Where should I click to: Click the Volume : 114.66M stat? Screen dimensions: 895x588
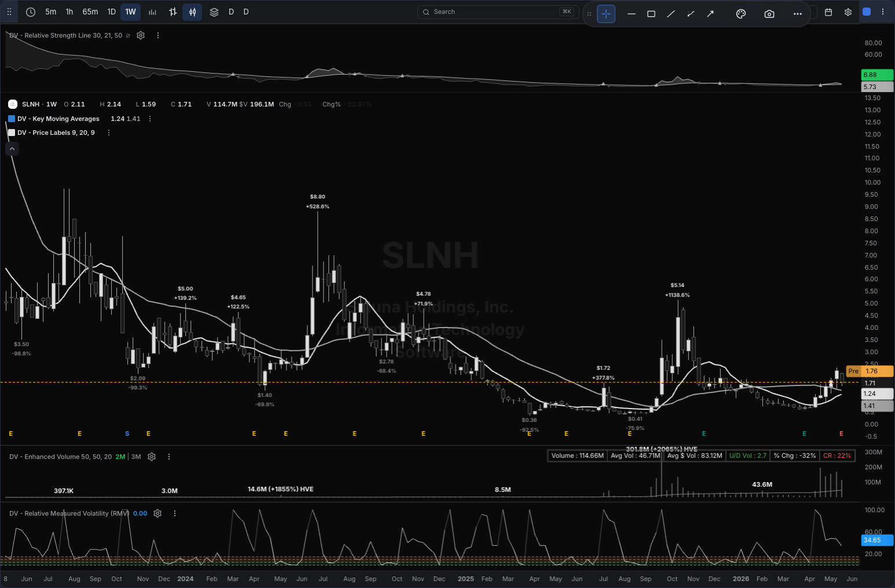tap(577, 455)
